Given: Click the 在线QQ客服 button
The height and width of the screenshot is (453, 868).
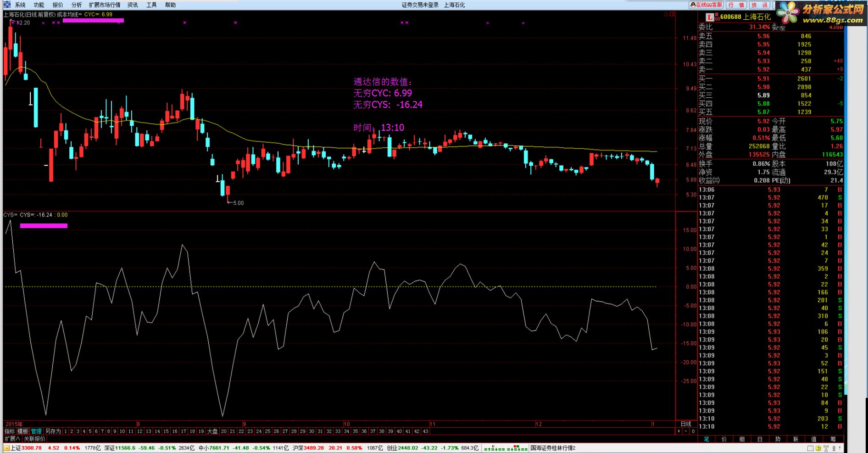Looking at the screenshot, I should (x=707, y=5).
